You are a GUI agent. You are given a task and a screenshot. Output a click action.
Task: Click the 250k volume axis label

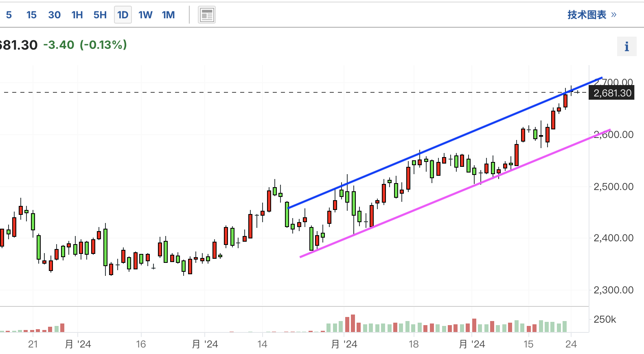point(605,319)
